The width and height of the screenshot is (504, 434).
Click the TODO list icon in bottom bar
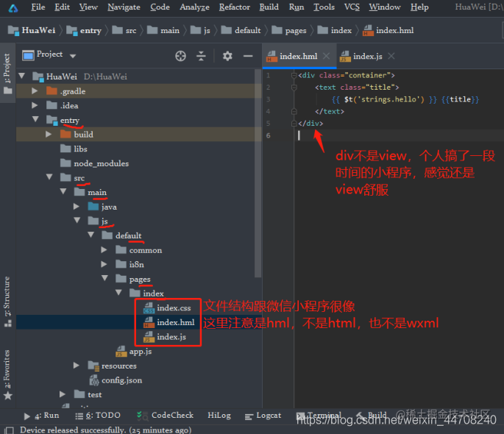tap(79, 416)
